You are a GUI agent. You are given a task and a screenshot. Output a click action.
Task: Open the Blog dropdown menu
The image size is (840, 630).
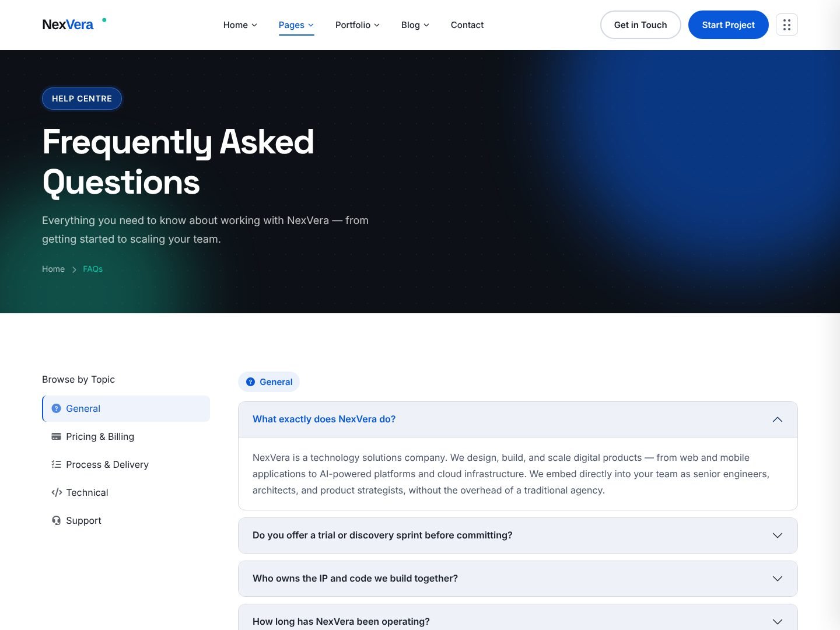click(x=415, y=25)
